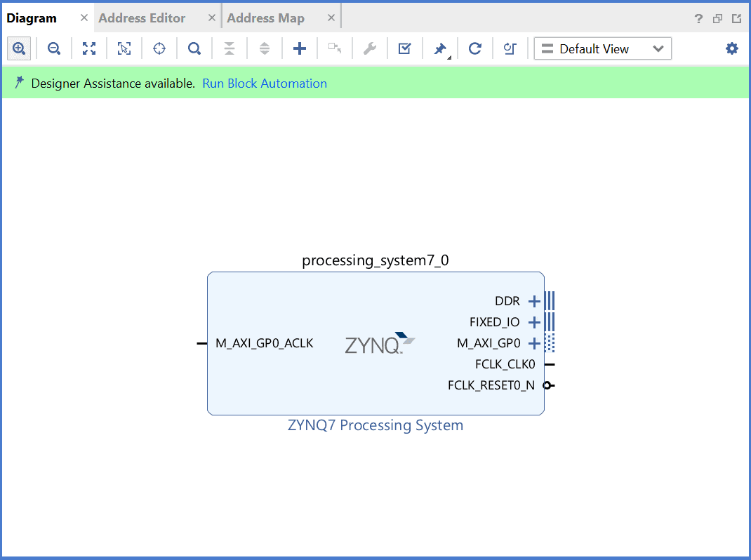Fit the diagram with Zoom Fit icon
The width and height of the screenshot is (751, 560).
pyautogui.click(x=89, y=48)
